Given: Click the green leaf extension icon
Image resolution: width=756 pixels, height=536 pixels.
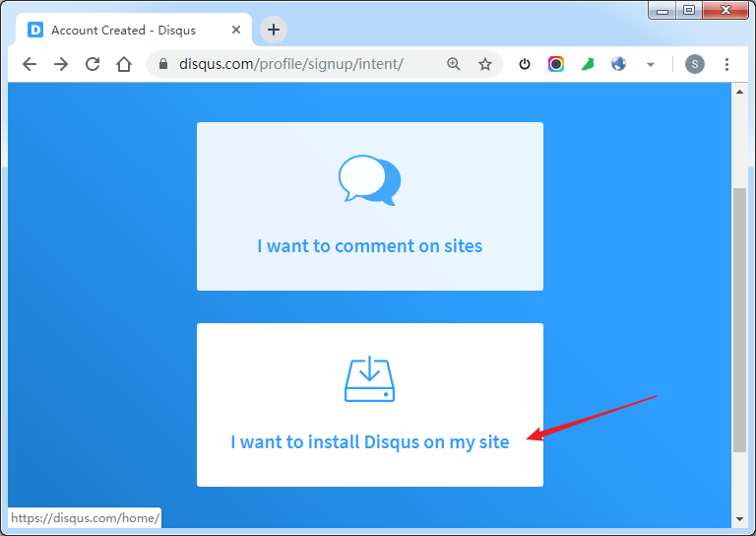Looking at the screenshot, I should tap(588, 64).
